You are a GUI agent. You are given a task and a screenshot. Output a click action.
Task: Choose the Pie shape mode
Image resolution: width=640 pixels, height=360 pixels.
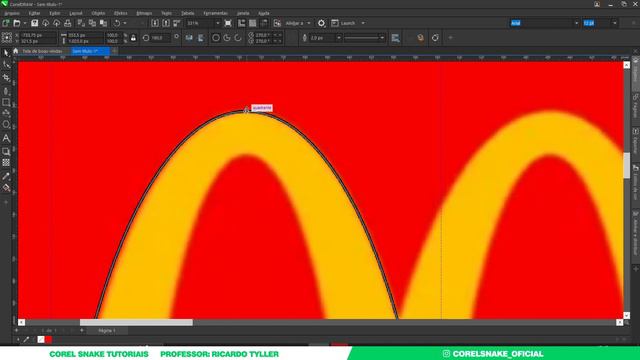(227, 38)
